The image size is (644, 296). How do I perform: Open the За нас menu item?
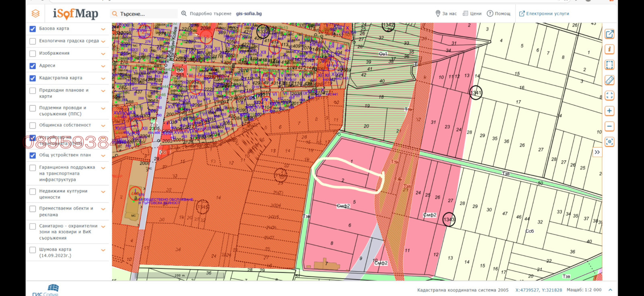click(x=446, y=14)
